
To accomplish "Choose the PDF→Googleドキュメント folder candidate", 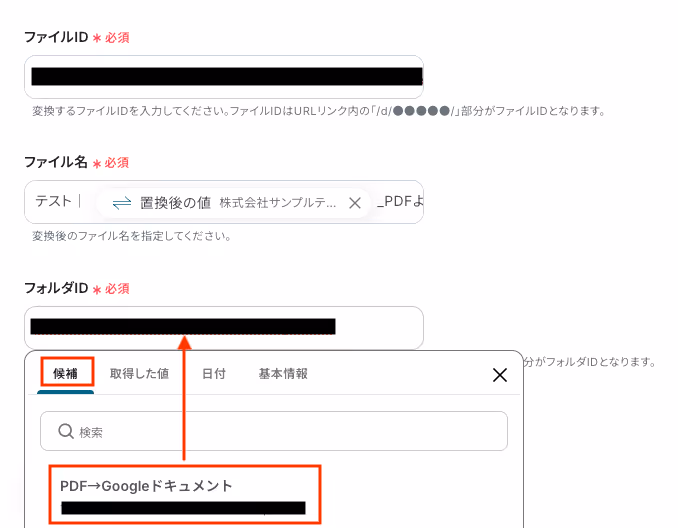I will click(x=185, y=494).
